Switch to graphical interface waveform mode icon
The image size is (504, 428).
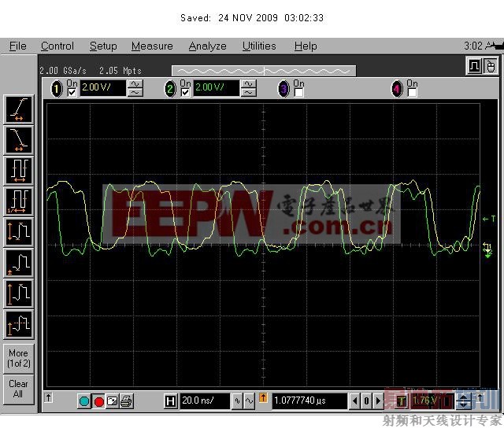474,66
